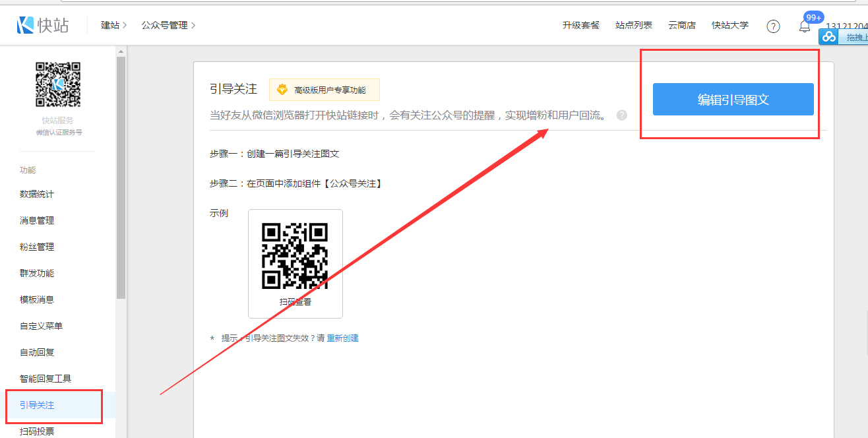
Task: Click the 重新创建 link
Action: point(342,338)
